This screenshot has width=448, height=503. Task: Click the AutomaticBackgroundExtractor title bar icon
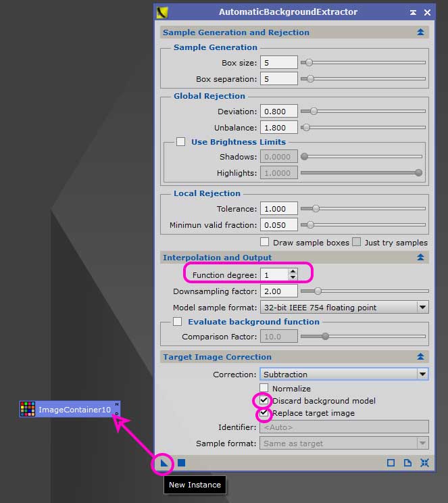pos(162,13)
